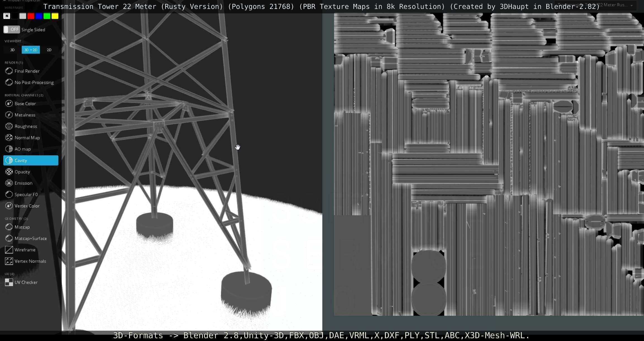The height and width of the screenshot is (341, 644).
Task: Select the Final Render sphere icon
Action: click(x=9, y=71)
